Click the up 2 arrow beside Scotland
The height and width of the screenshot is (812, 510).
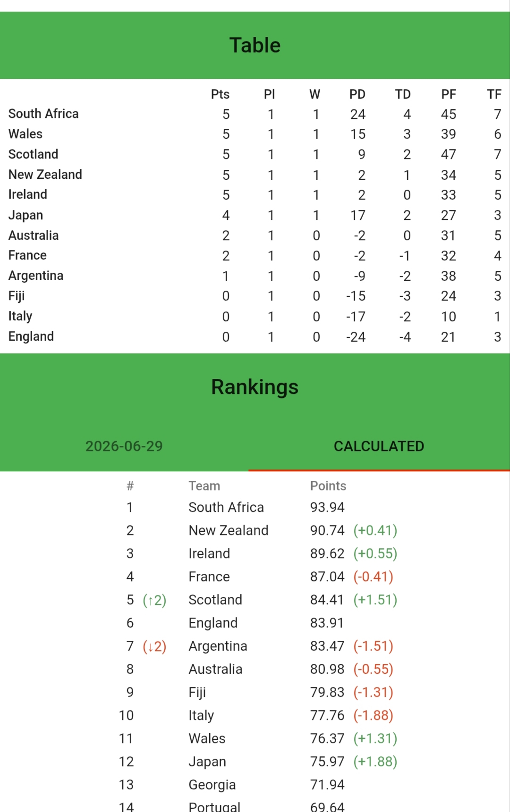pyautogui.click(x=154, y=600)
